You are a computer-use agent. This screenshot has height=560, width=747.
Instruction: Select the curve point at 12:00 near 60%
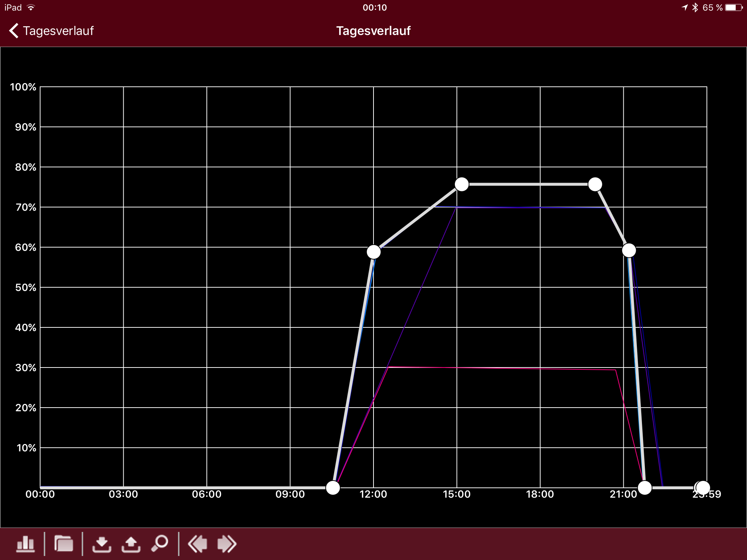373,252
